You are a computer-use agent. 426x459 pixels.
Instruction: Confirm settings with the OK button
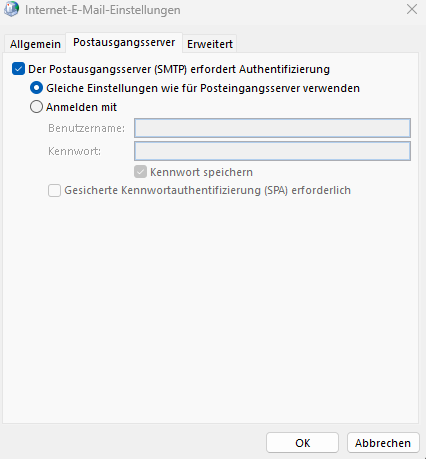coord(302,443)
